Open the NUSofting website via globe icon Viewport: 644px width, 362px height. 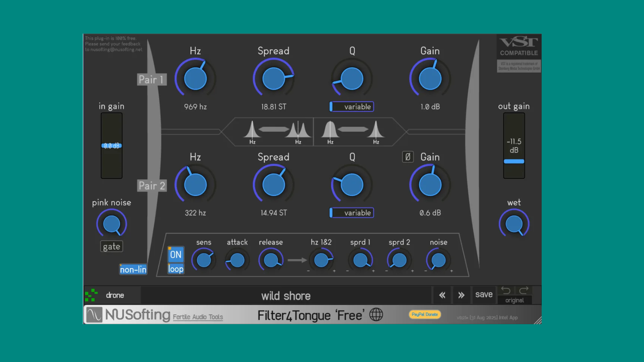(376, 315)
